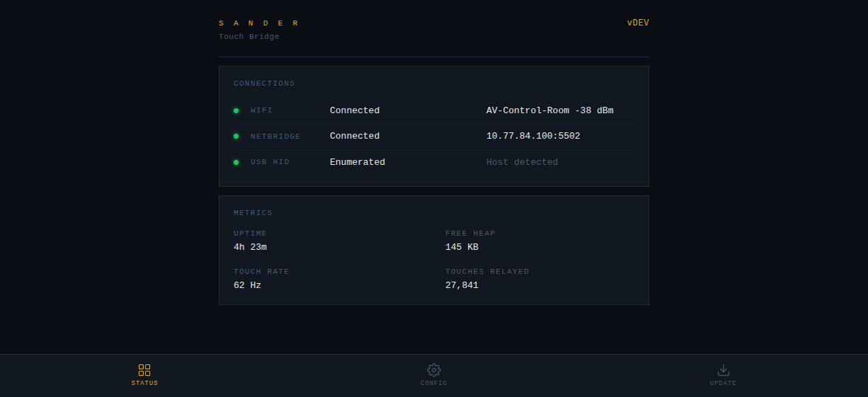Click the METRICS section heading
The width and height of the screenshot is (868, 397).
(253, 213)
